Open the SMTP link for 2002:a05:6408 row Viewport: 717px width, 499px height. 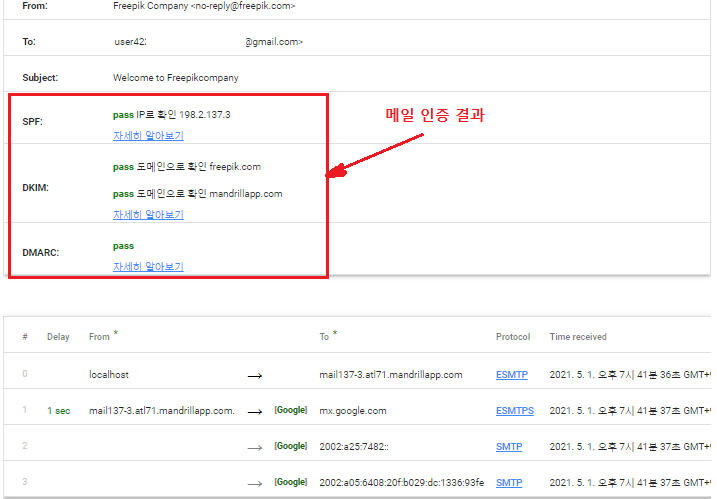(509, 483)
